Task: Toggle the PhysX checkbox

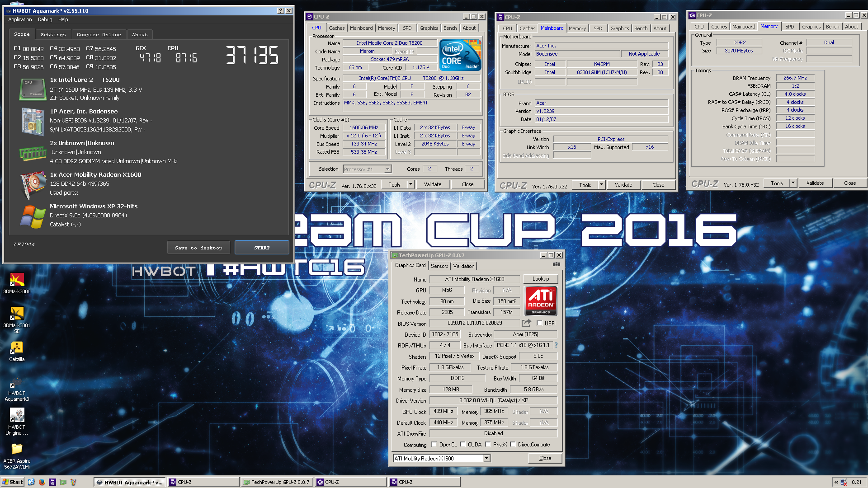Action: point(488,444)
